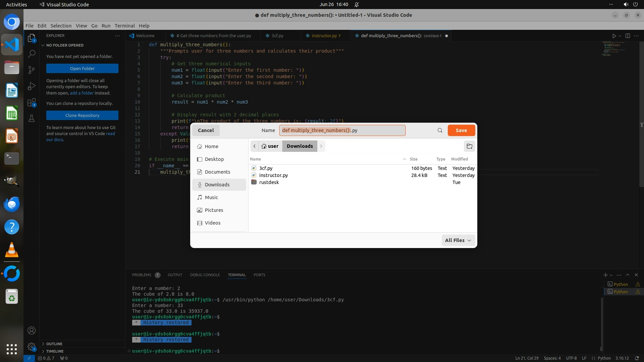
Task: Open the All Files filter dropdown
Action: [x=458, y=240]
